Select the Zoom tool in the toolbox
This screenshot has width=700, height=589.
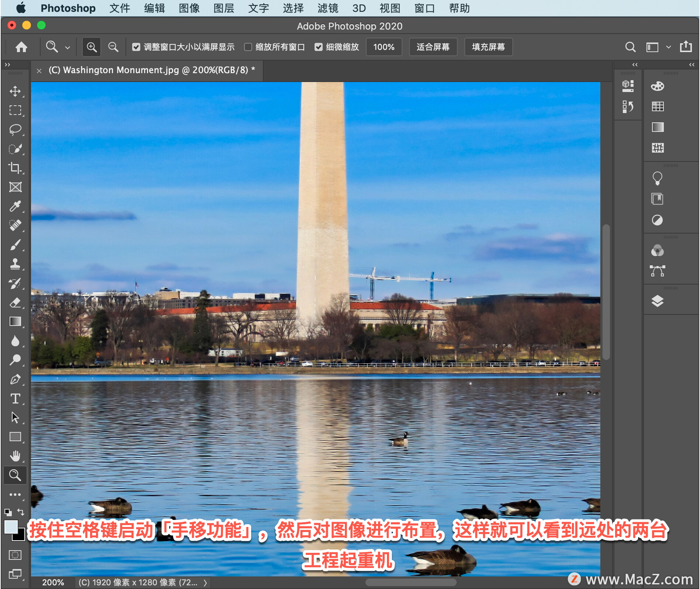click(x=15, y=475)
